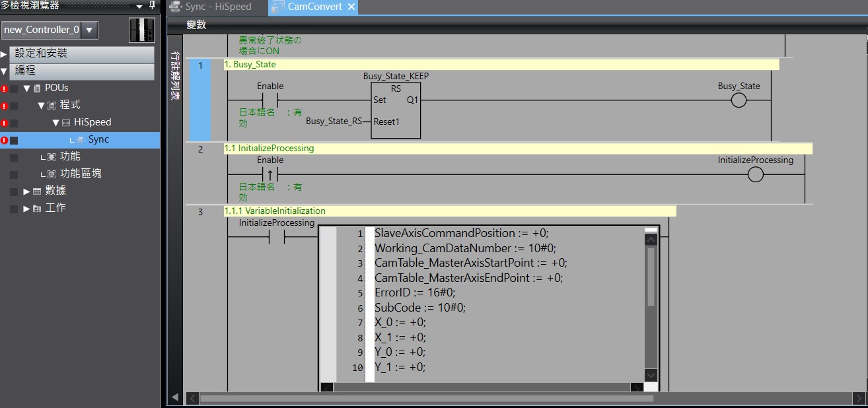The image size is (868, 408).
Task: Select the Busy_State_KEEP RS function block
Action: point(395,111)
